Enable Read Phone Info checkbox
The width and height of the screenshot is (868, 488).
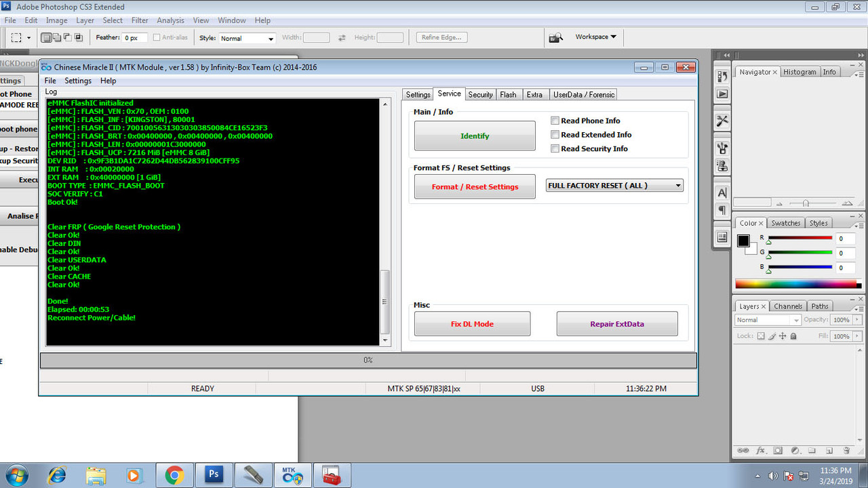tap(555, 121)
